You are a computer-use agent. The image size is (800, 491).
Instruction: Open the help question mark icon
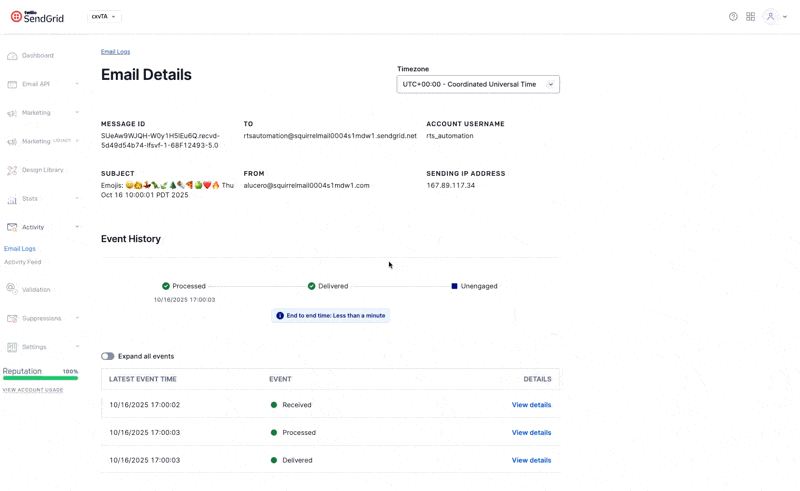[x=733, y=17]
